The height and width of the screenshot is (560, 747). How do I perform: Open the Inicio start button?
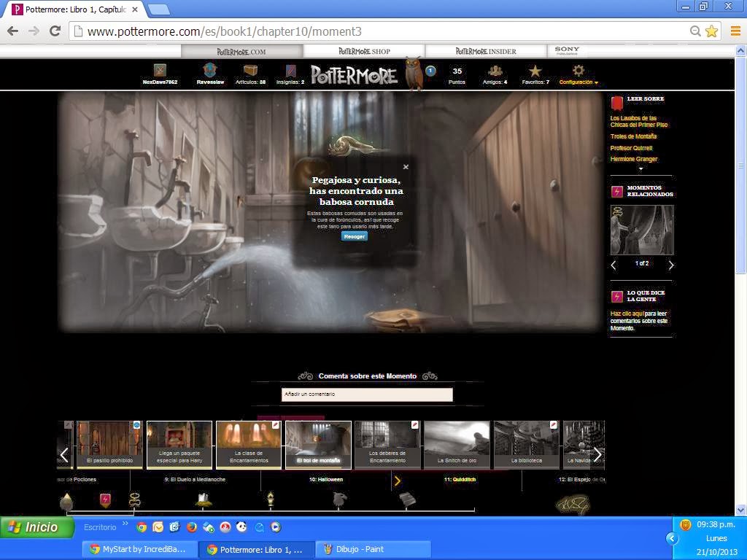[37, 527]
